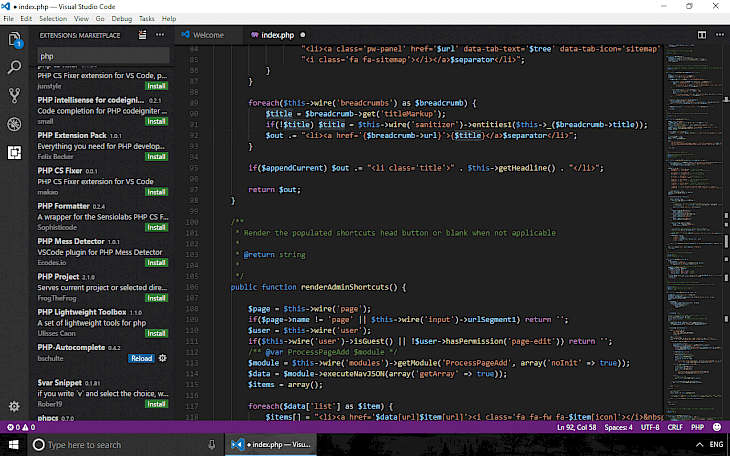Open extensions More Actions ellipsis
This screenshot has width=730, height=456.
[x=160, y=35]
